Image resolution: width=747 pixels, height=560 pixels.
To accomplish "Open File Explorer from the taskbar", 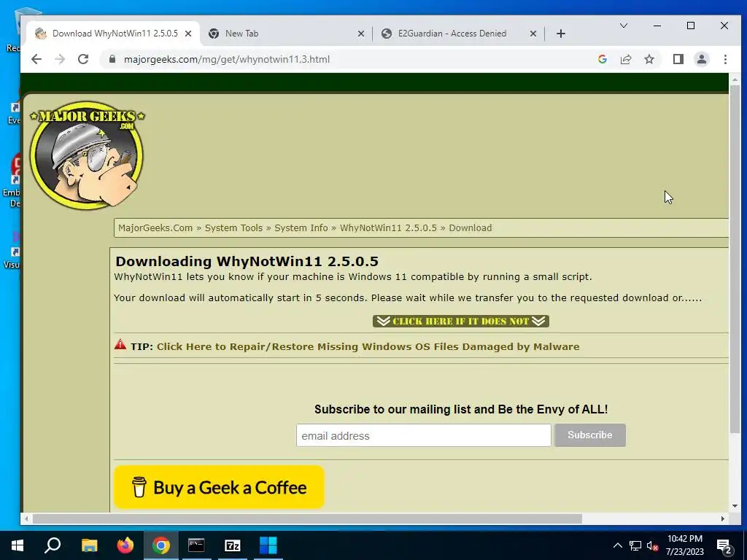I will point(89,545).
